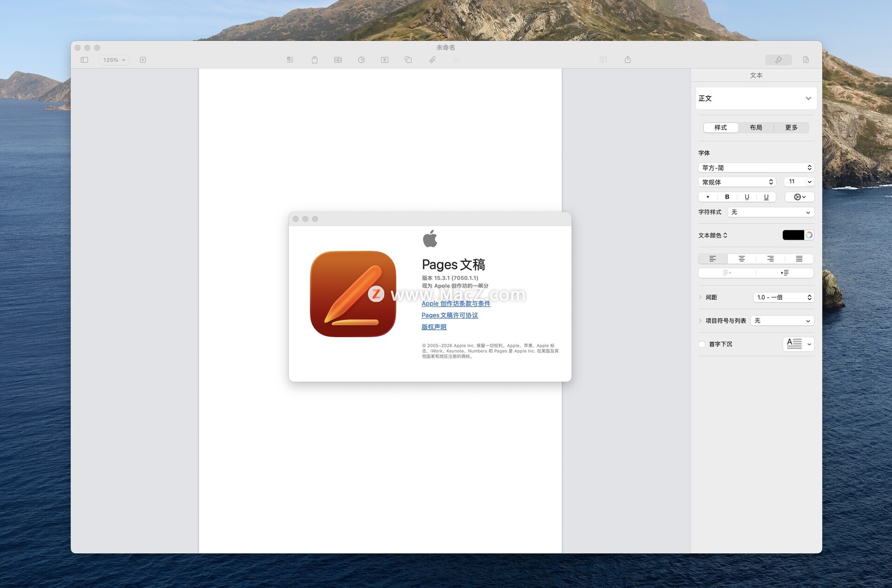
Task: Toggle the plain underline U button
Action: (747, 197)
